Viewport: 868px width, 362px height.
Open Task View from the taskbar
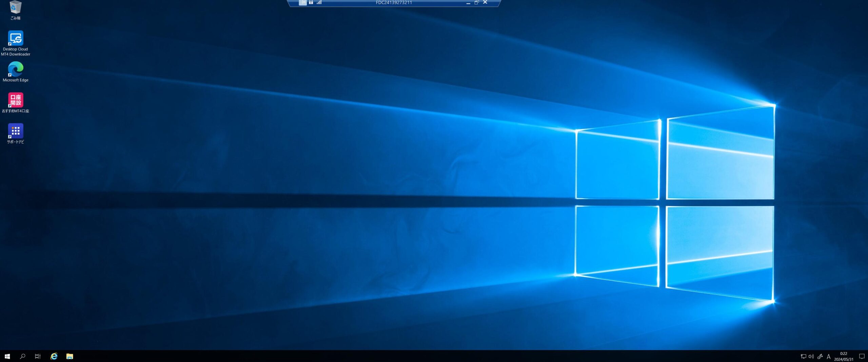(x=38, y=356)
